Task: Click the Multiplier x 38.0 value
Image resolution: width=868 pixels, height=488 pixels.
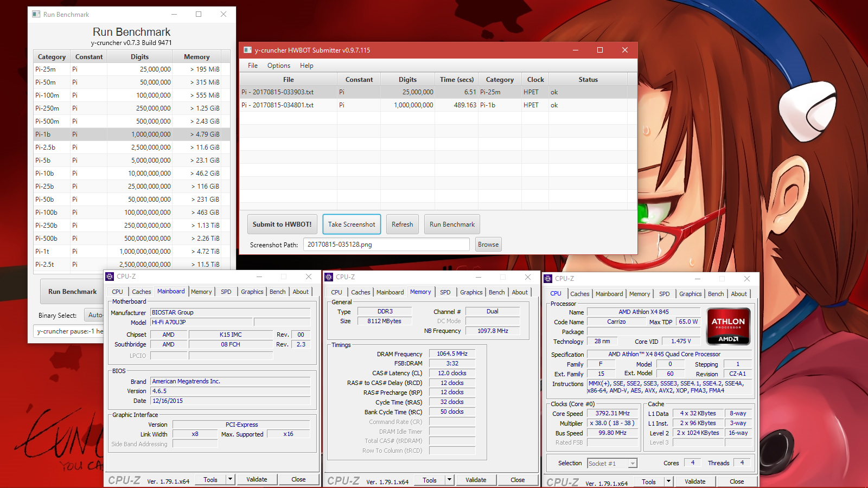Action: [612, 423]
